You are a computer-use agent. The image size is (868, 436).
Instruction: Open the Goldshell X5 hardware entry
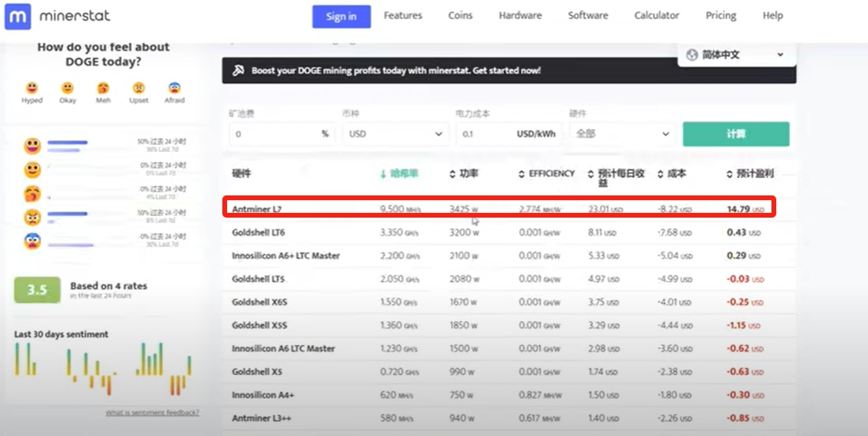coord(257,372)
